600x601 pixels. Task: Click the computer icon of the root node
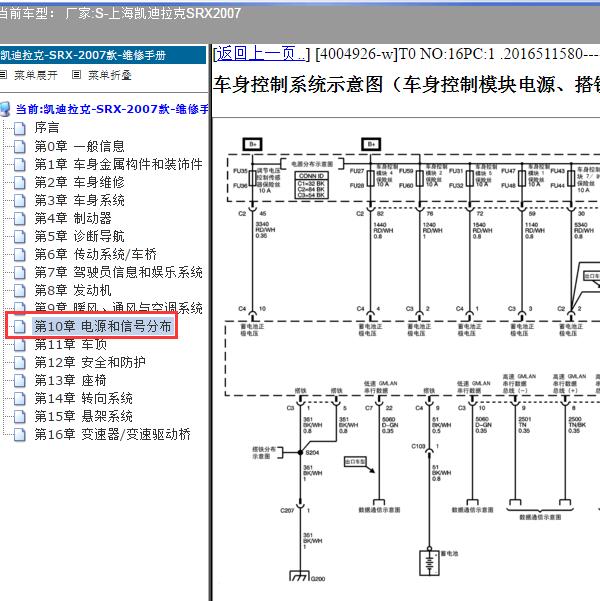tap(5, 109)
